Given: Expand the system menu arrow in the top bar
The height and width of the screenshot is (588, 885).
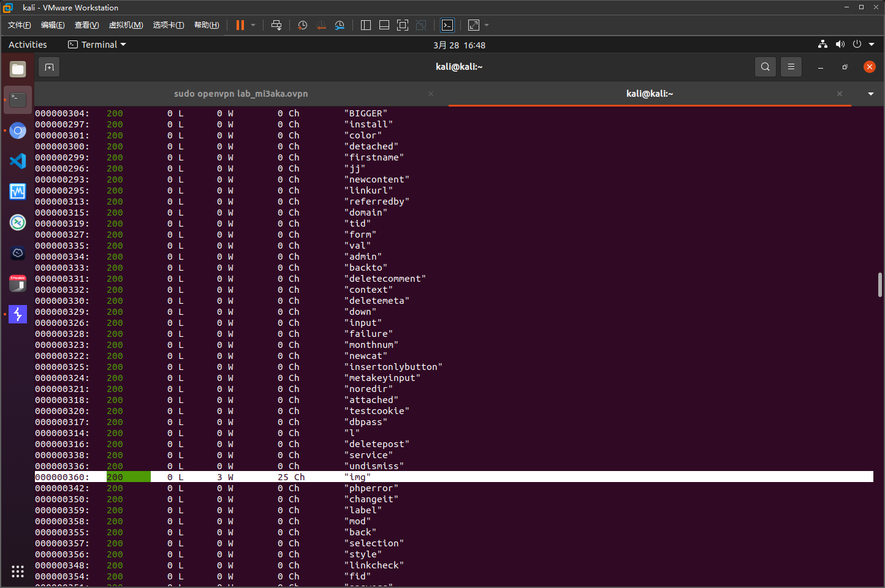Looking at the screenshot, I should (872, 44).
